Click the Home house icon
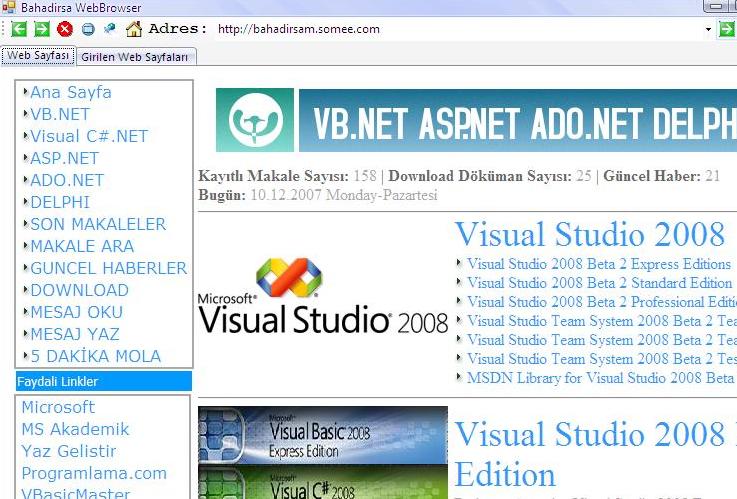737x499 pixels. [x=134, y=29]
